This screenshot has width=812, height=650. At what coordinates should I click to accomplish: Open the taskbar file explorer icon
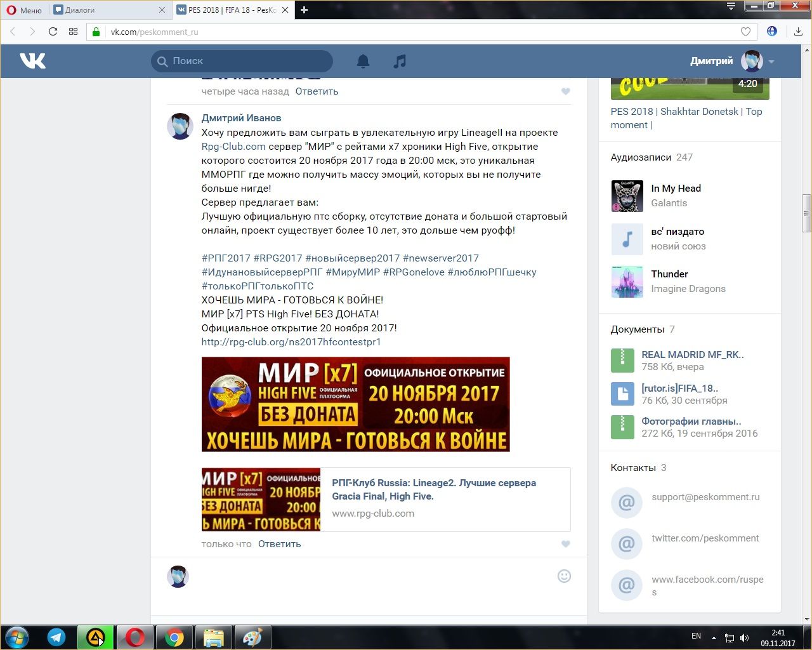coord(213,637)
